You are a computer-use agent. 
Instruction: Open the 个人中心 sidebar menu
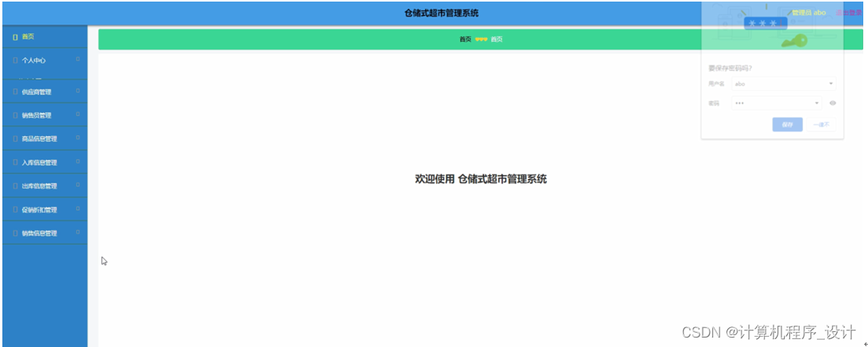click(45, 61)
